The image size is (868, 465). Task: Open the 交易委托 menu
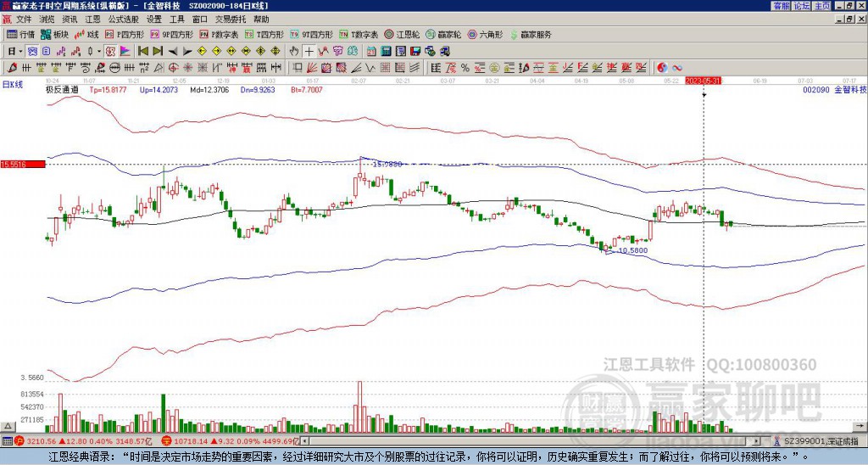point(231,20)
